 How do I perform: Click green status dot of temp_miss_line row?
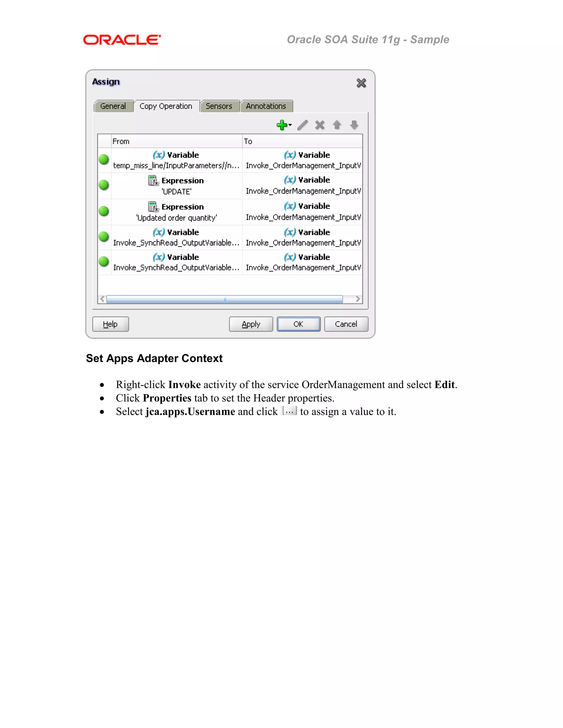click(104, 159)
